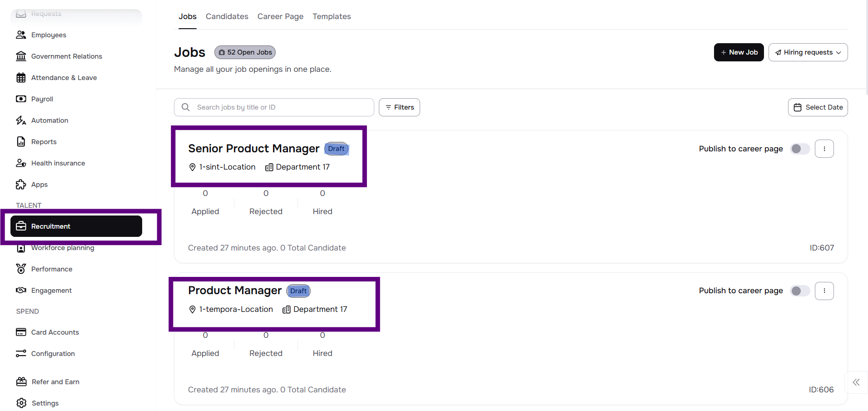Click the Payroll sidebar icon
This screenshot has width=868, height=411.
click(x=21, y=99)
